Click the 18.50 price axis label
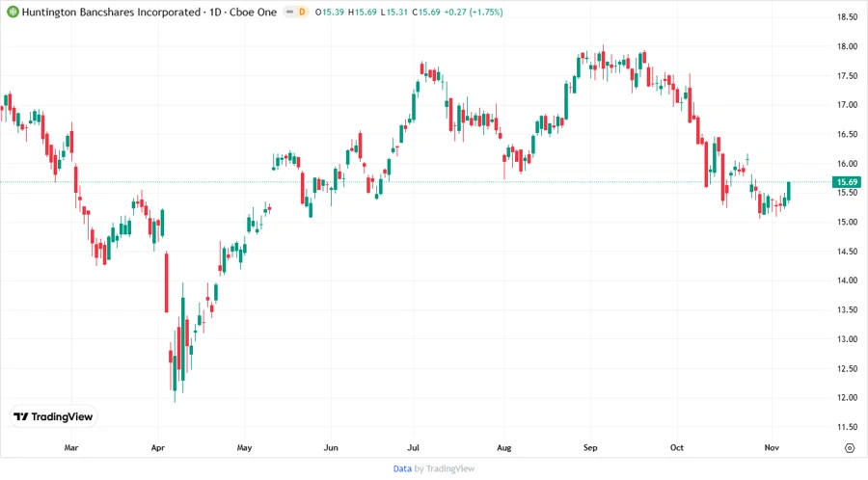Screen dimensions: 868x480 [847, 17]
